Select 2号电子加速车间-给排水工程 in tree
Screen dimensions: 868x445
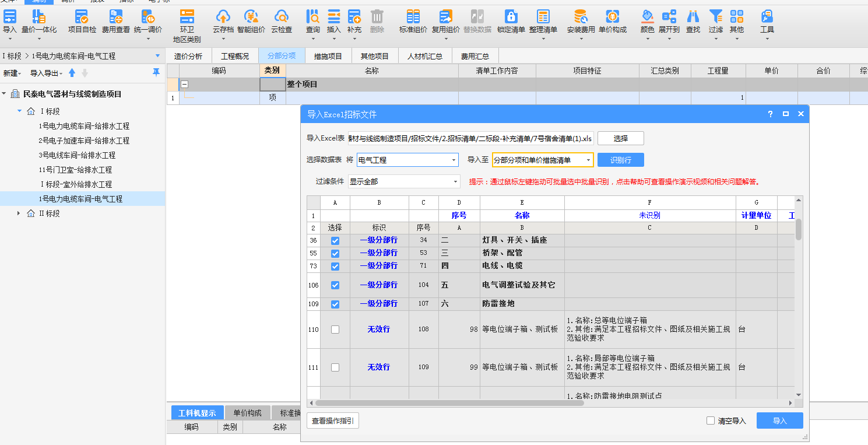(x=84, y=141)
